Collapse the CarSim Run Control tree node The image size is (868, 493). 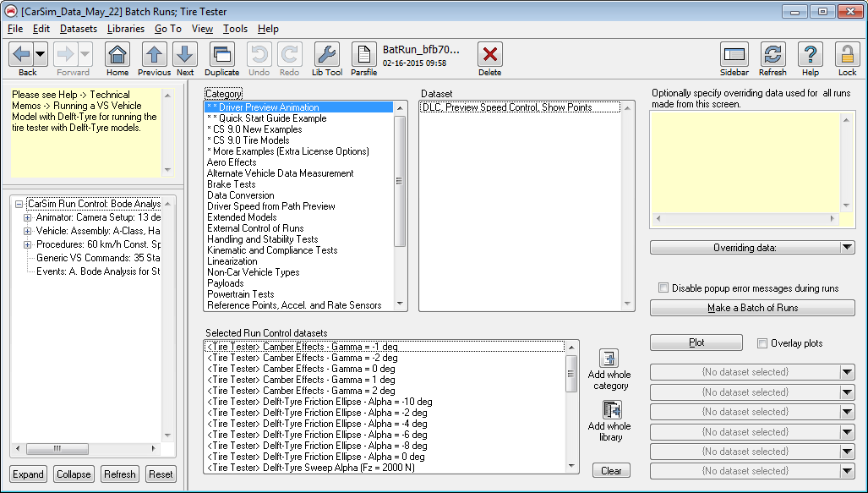click(19, 204)
